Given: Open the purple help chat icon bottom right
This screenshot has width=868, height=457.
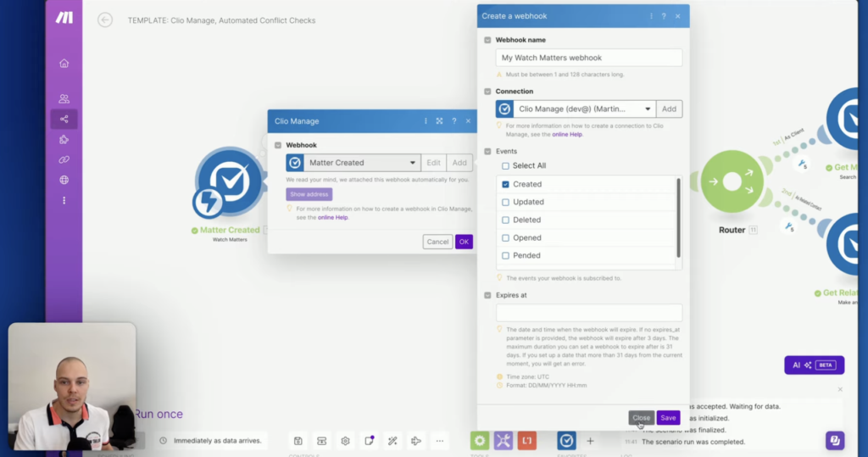Looking at the screenshot, I should coord(835,441).
